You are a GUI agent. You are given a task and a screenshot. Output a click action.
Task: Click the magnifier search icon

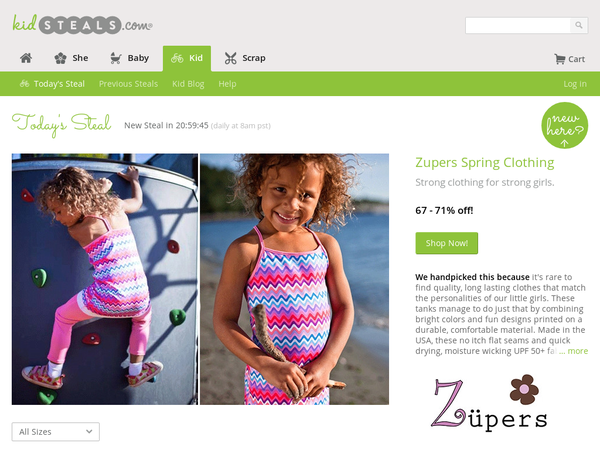point(579,25)
